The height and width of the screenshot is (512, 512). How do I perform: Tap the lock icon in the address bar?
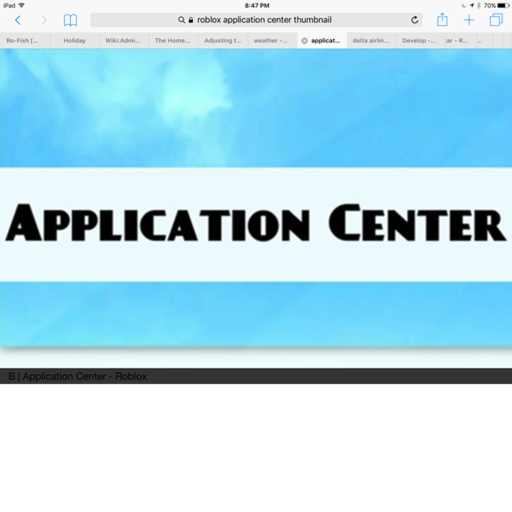point(191,20)
